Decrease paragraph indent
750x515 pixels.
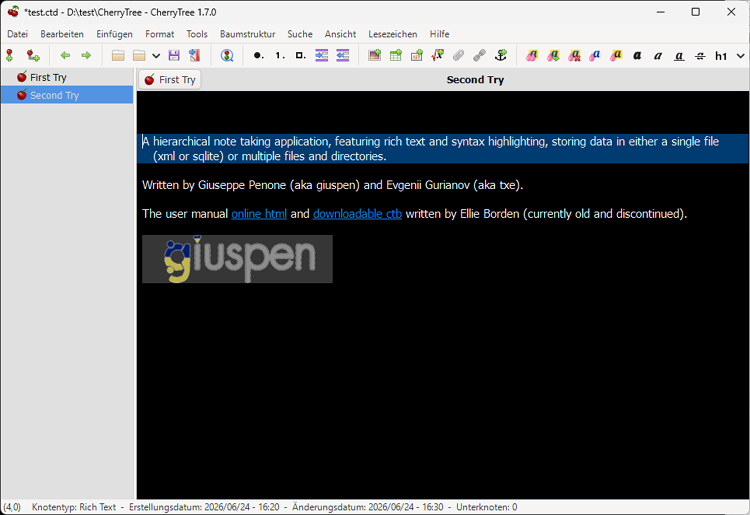342,55
